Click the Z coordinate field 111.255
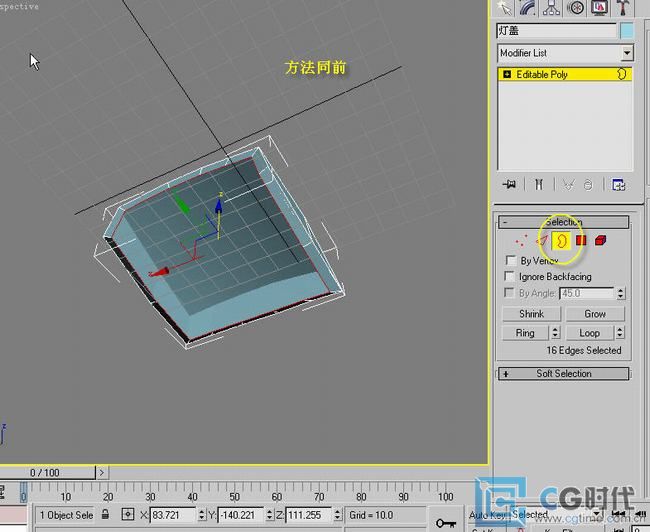 click(x=309, y=515)
